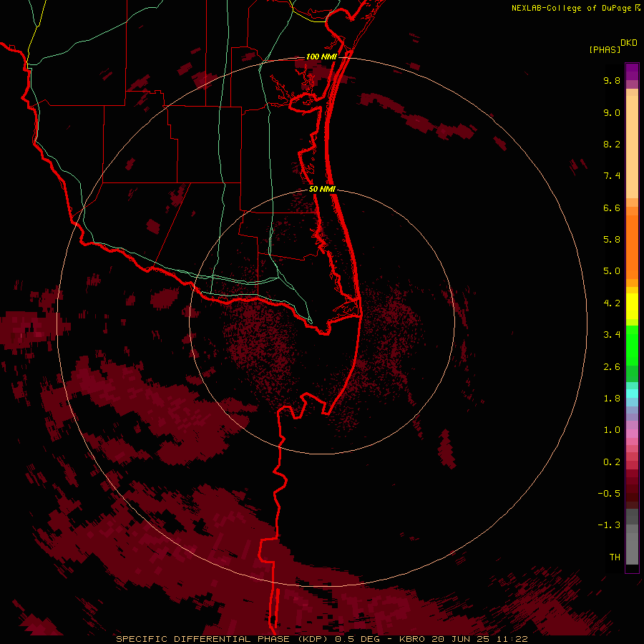This screenshot has height=644, width=644.
Task: Click the 5.0 value on color scale
Action: click(612, 271)
